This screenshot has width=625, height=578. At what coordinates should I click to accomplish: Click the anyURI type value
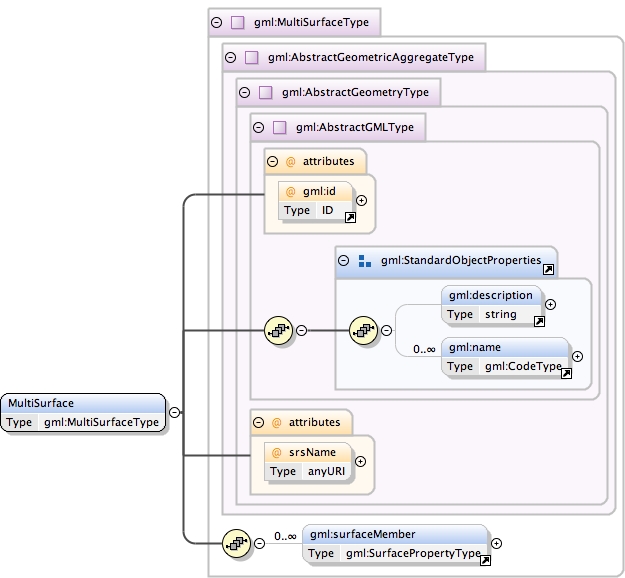pos(326,472)
